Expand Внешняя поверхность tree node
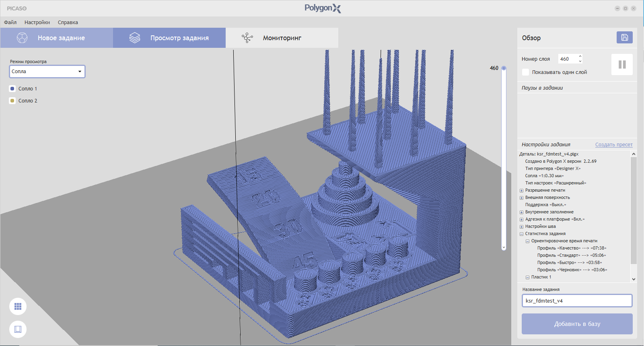Screen dimensions: 644x346 tap(521, 198)
